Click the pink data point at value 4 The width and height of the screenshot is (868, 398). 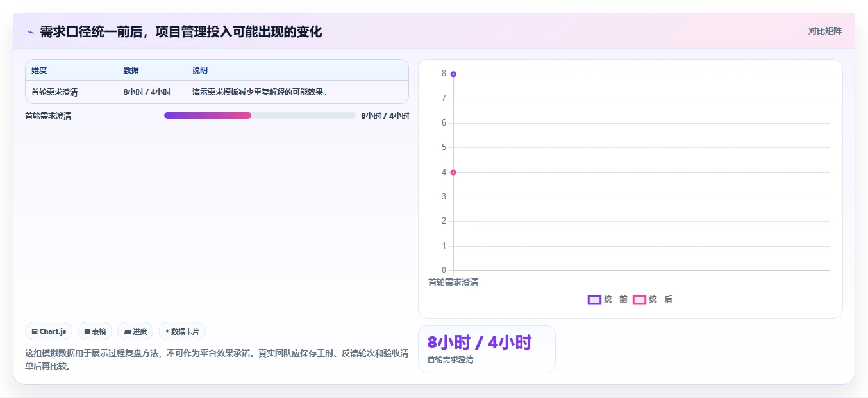(453, 172)
